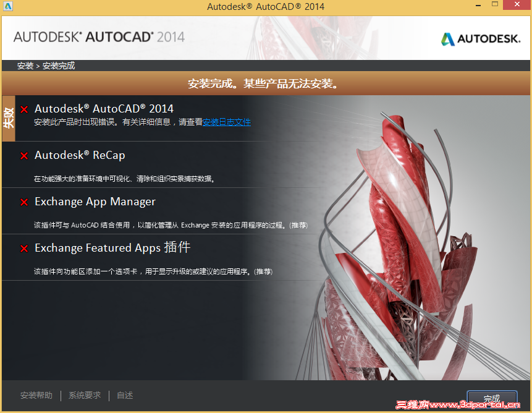Open the 安装帮助 link at bottom left
The width and height of the screenshot is (532, 413).
tap(36, 394)
